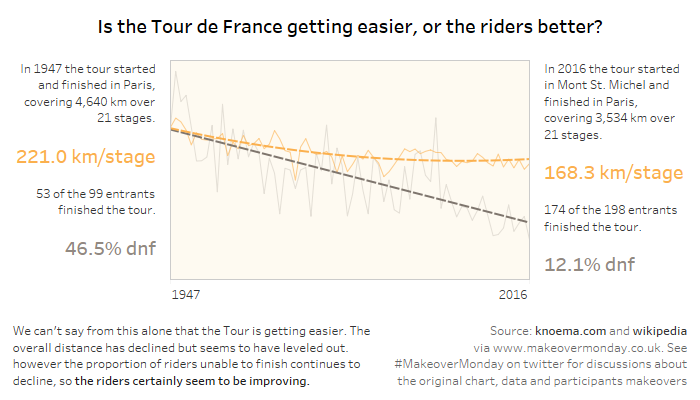Click the 1947 axis label

(x=187, y=294)
